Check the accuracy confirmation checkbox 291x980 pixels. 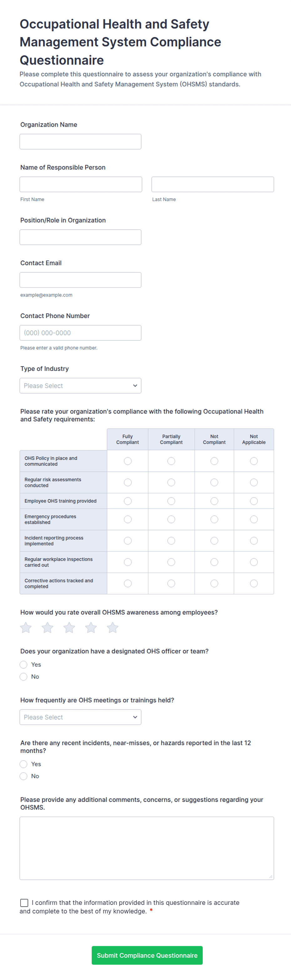tap(24, 902)
